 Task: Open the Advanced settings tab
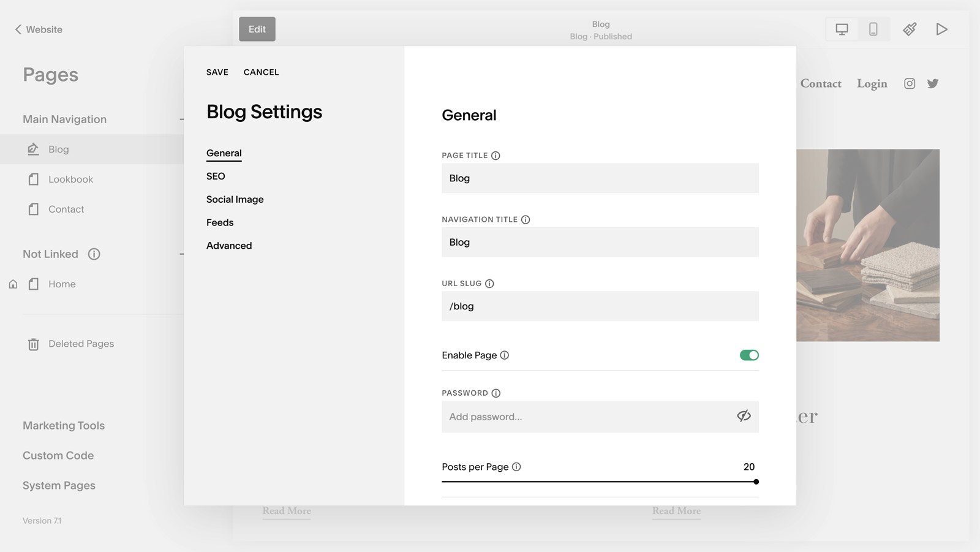(229, 246)
